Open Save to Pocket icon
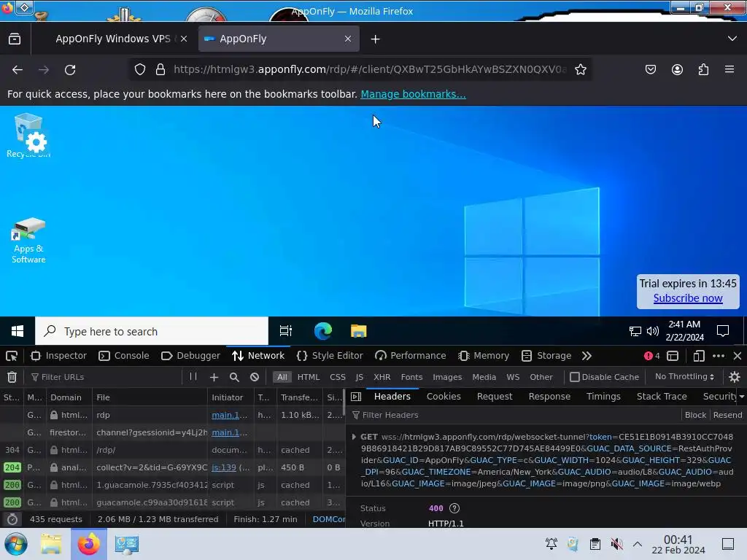 650,69
